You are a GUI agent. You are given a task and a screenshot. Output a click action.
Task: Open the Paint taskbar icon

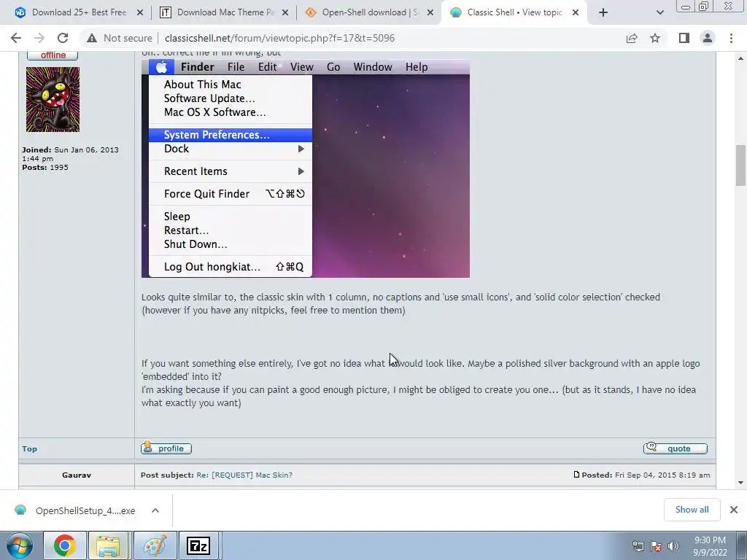click(x=155, y=545)
